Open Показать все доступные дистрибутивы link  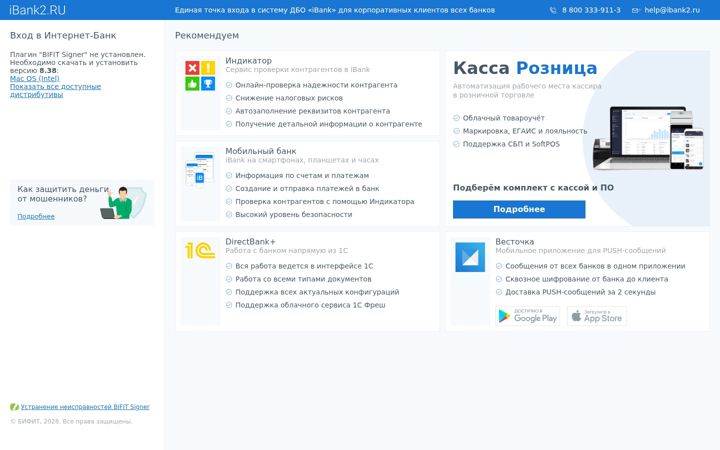click(x=55, y=90)
